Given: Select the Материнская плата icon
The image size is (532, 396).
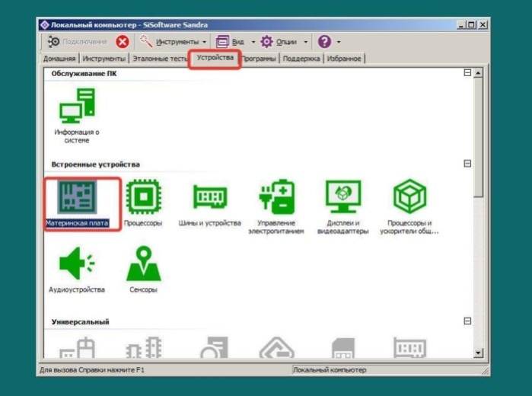Looking at the screenshot, I should click(77, 203).
